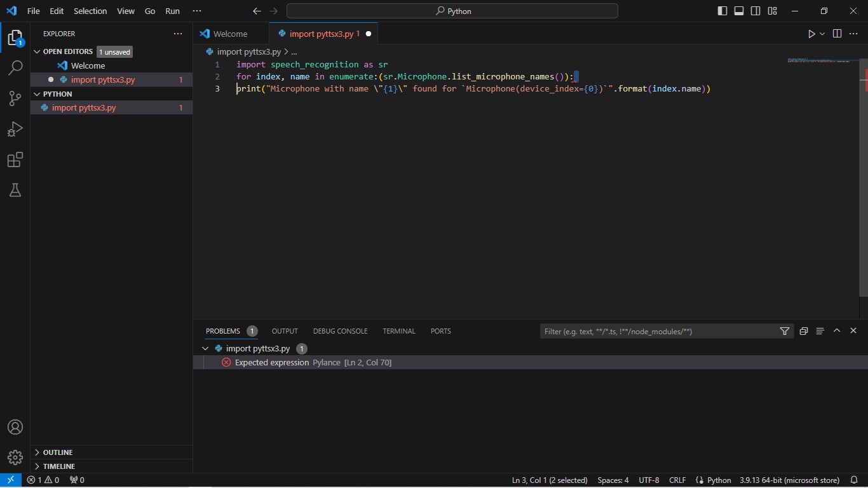Viewport: 868px width, 488px height.
Task: Toggle the bottom panel layout icon
Action: 739,11
